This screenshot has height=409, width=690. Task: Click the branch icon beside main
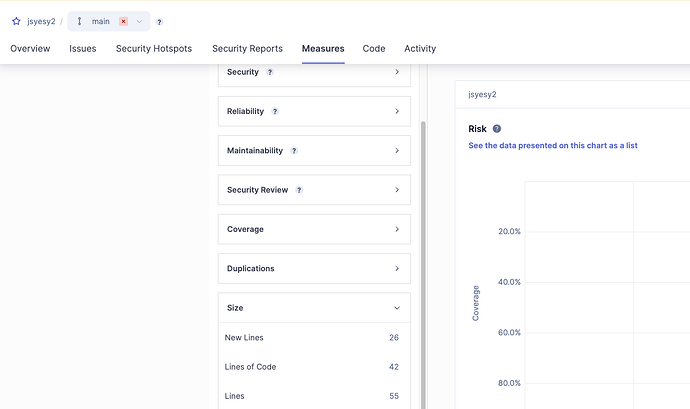tap(80, 21)
